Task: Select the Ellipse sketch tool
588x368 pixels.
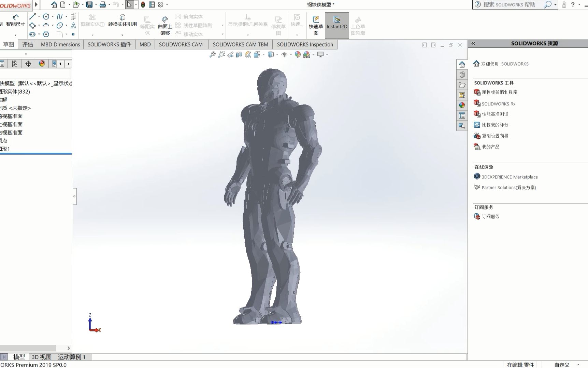Action: click(60, 25)
